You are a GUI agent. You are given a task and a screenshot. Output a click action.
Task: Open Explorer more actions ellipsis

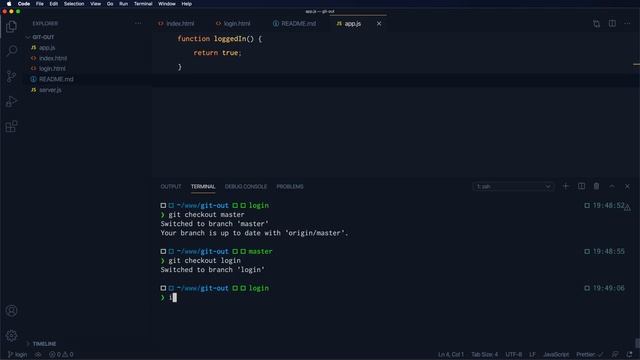pyautogui.click(x=138, y=23)
